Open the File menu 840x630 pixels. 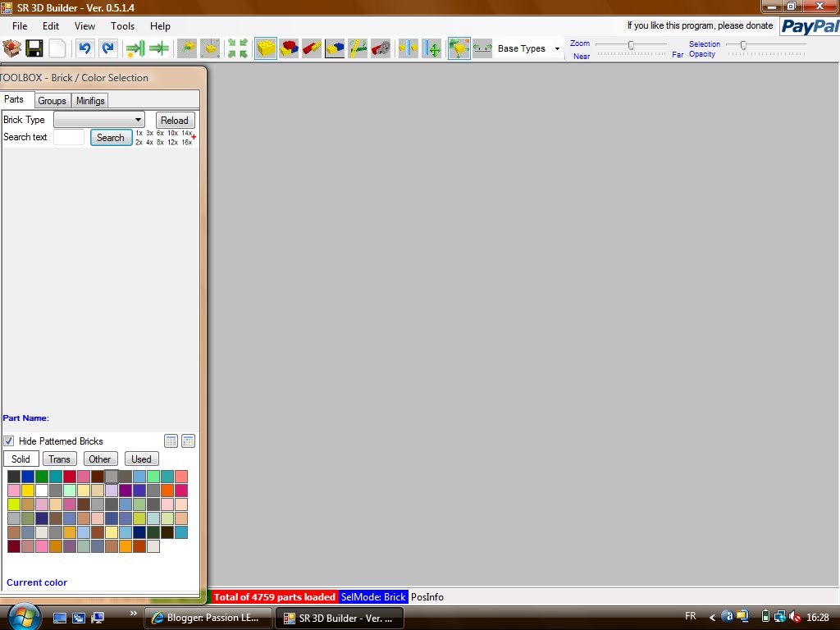(20, 25)
